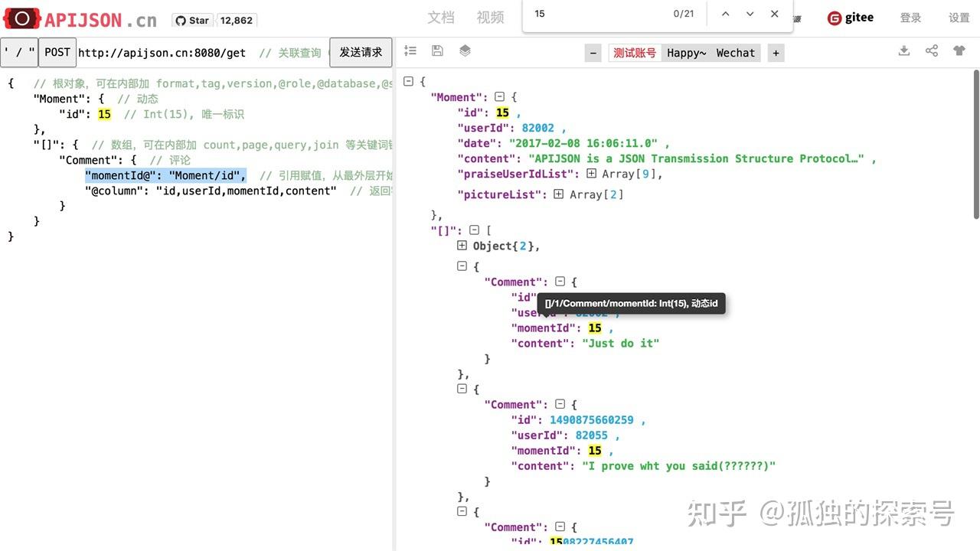Image resolution: width=980 pixels, height=551 pixels.
Task: Expand pictureList Array[2]
Action: 559,194
